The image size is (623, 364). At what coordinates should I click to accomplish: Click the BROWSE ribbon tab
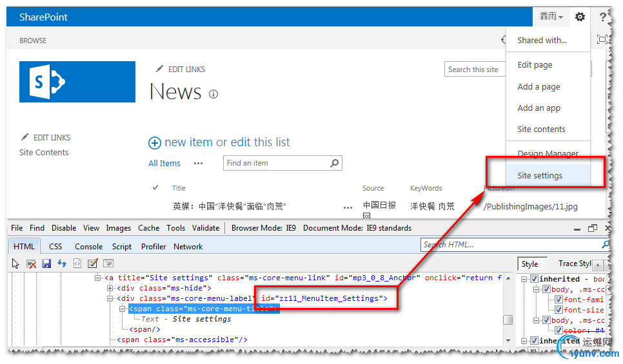coord(33,41)
